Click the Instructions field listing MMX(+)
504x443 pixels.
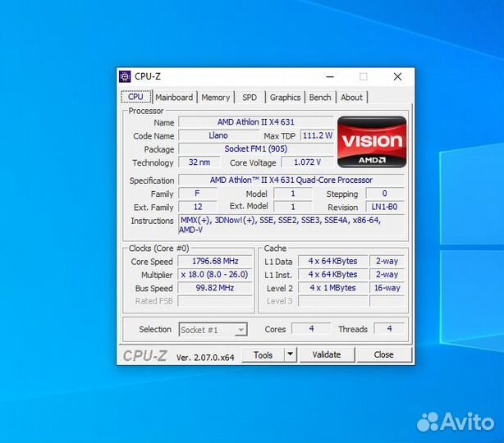(x=291, y=225)
